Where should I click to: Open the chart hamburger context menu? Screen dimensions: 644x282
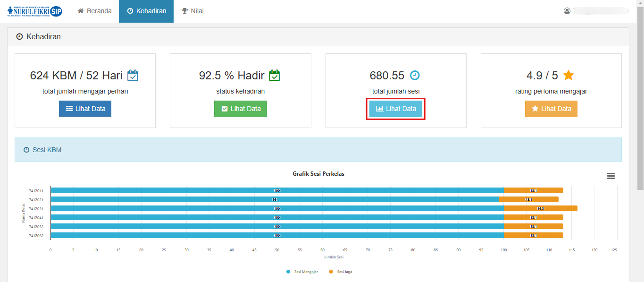(611, 176)
